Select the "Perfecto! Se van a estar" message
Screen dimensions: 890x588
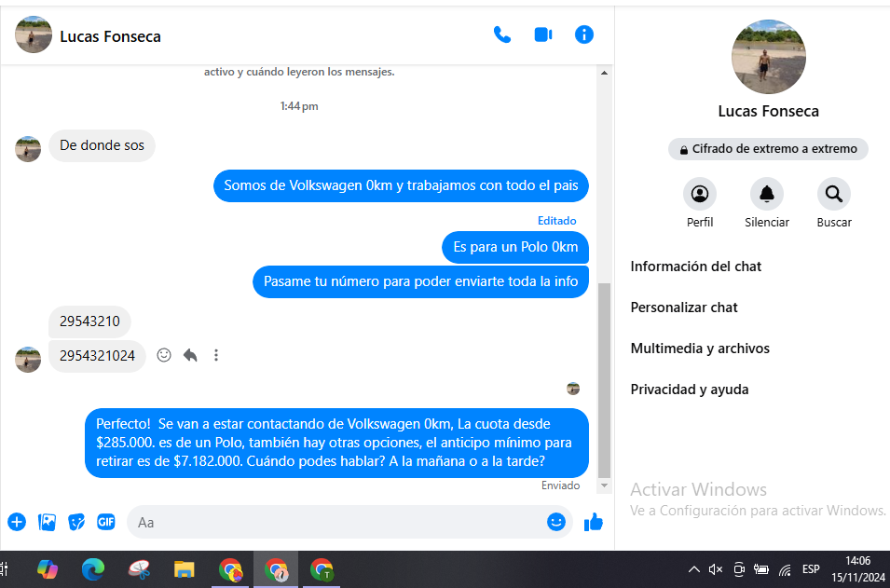336,443
